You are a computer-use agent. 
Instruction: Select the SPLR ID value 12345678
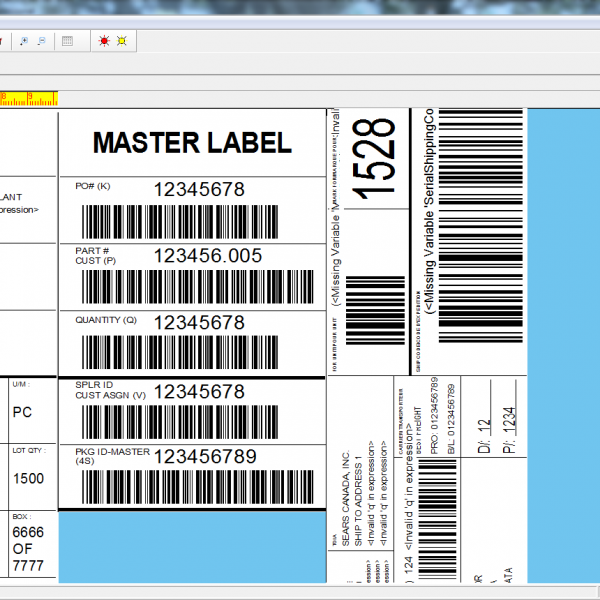[x=199, y=392]
